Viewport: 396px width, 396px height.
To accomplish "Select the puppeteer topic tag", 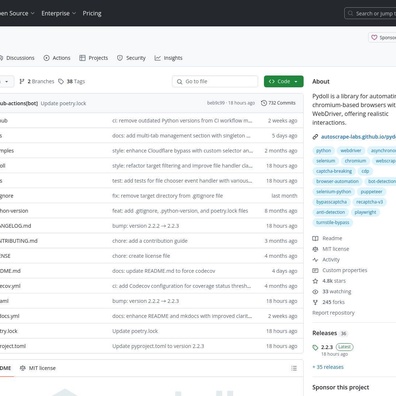I will tap(371, 192).
